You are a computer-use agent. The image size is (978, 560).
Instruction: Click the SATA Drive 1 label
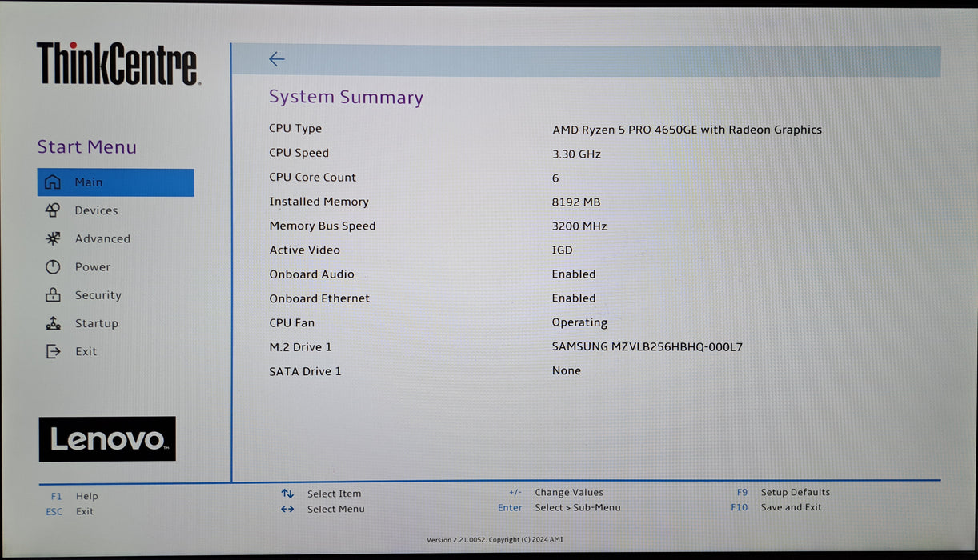pyautogui.click(x=305, y=371)
